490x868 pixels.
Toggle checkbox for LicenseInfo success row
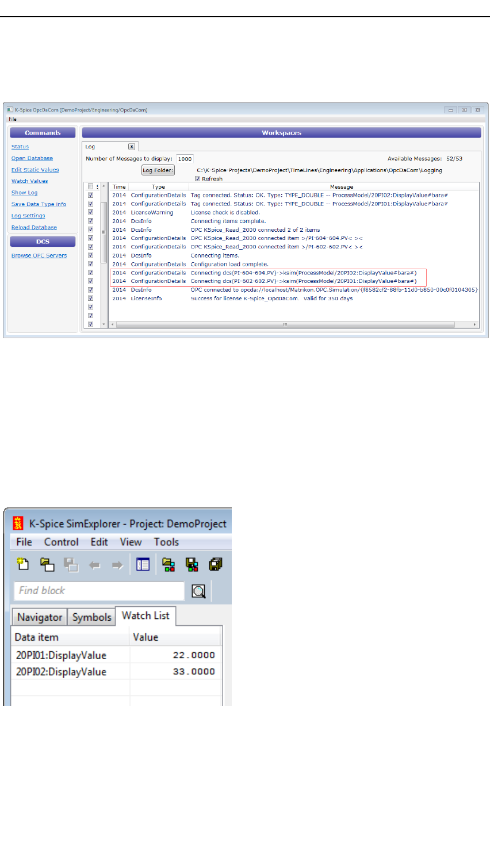(90, 299)
